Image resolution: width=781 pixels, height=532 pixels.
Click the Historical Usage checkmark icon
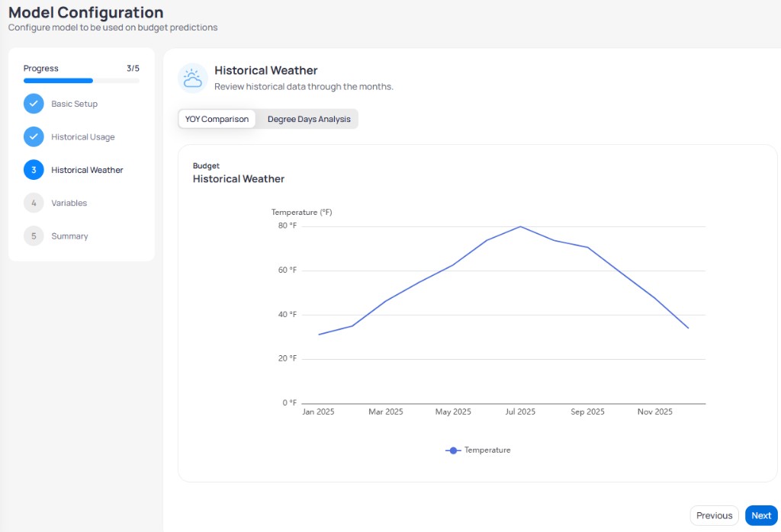(x=34, y=136)
